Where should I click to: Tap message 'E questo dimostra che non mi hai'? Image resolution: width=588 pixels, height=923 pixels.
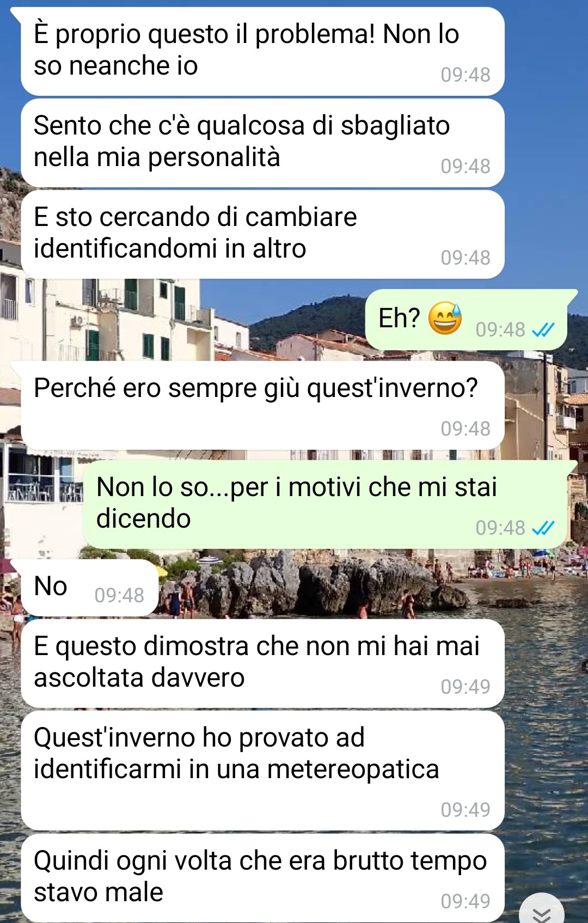262,664
